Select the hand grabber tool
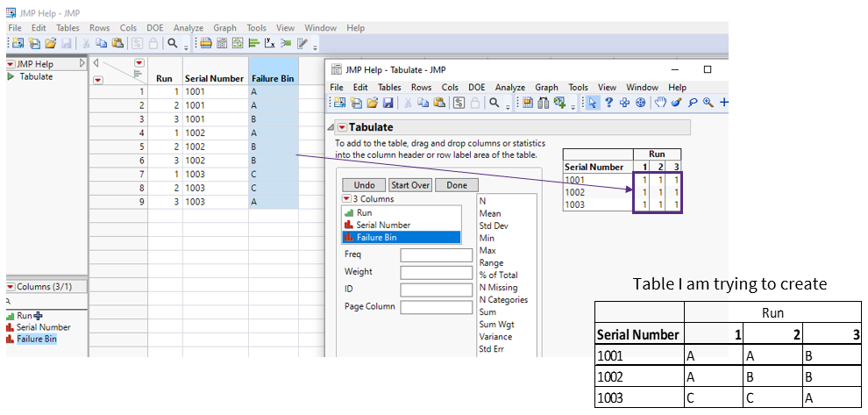 660,104
